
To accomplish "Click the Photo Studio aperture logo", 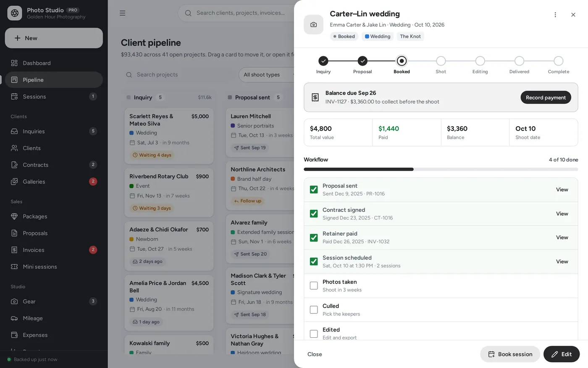I will pyautogui.click(x=15, y=13).
